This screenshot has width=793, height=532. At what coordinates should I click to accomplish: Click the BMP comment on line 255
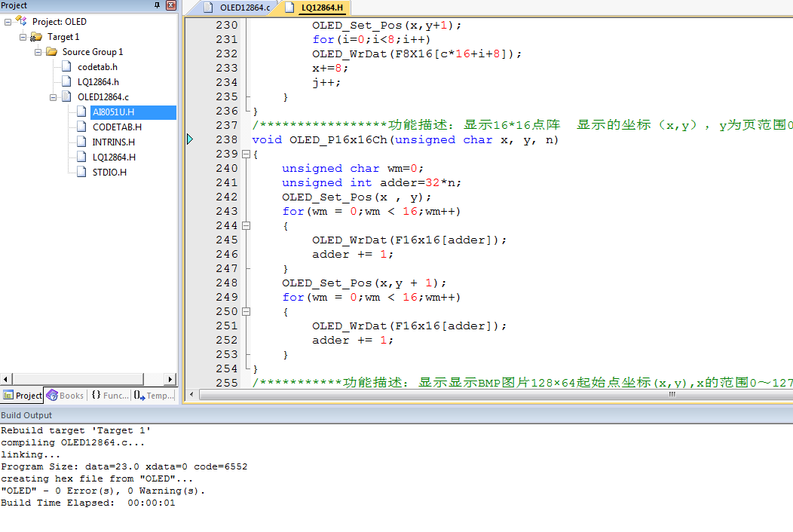pos(522,382)
